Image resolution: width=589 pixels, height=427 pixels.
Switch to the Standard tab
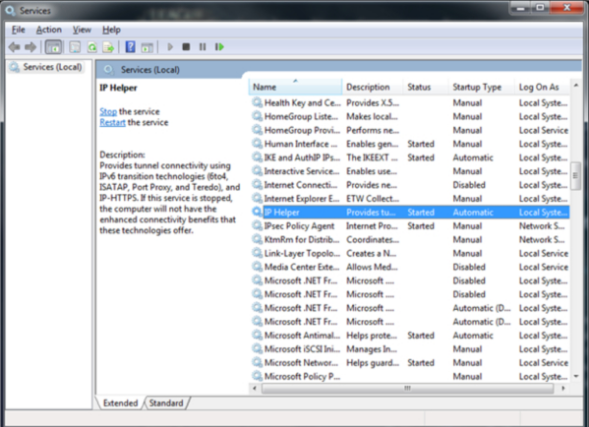coord(166,403)
